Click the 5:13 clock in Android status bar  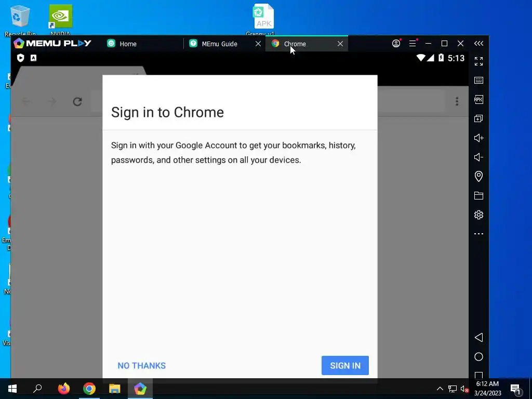[x=456, y=58]
